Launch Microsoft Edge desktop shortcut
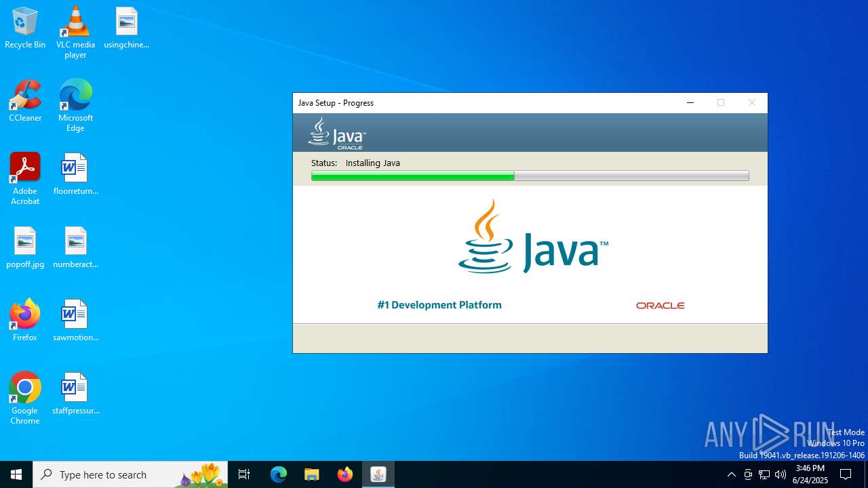This screenshot has width=868, height=488. [75, 106]
